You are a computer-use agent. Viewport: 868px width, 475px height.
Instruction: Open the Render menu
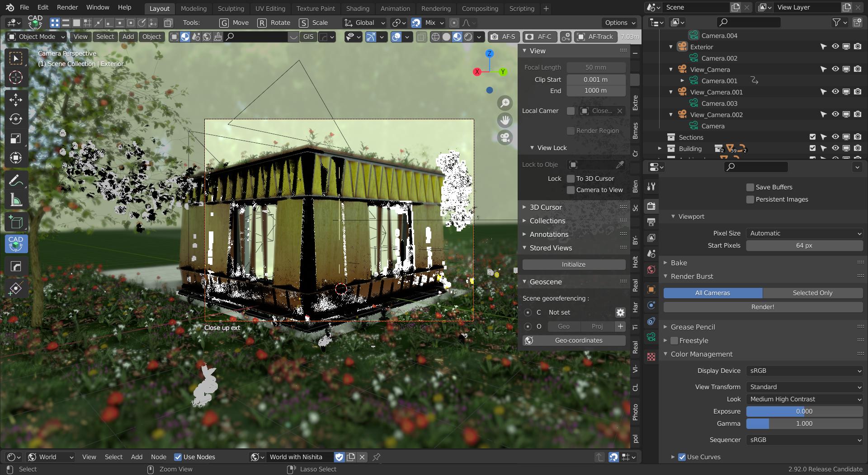coord(67,8)
